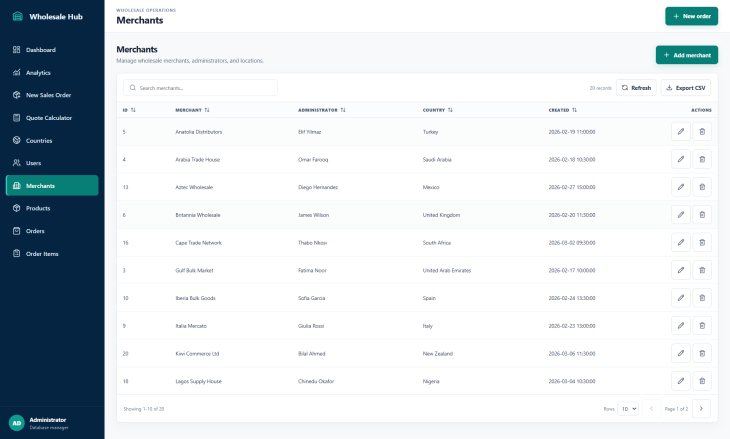
Task: Open the rows per page dropdown
Action: pyautogui.click(x=628, y=409)
